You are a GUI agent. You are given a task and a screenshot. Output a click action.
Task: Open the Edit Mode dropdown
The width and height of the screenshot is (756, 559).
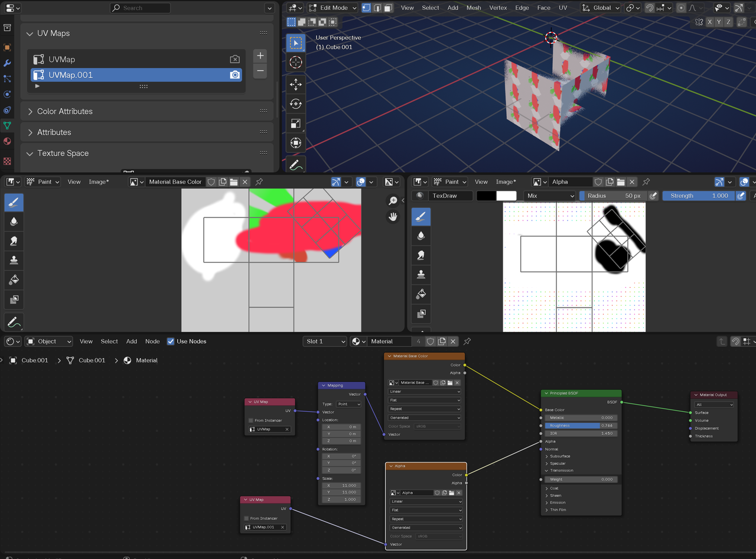click(331, 8)
